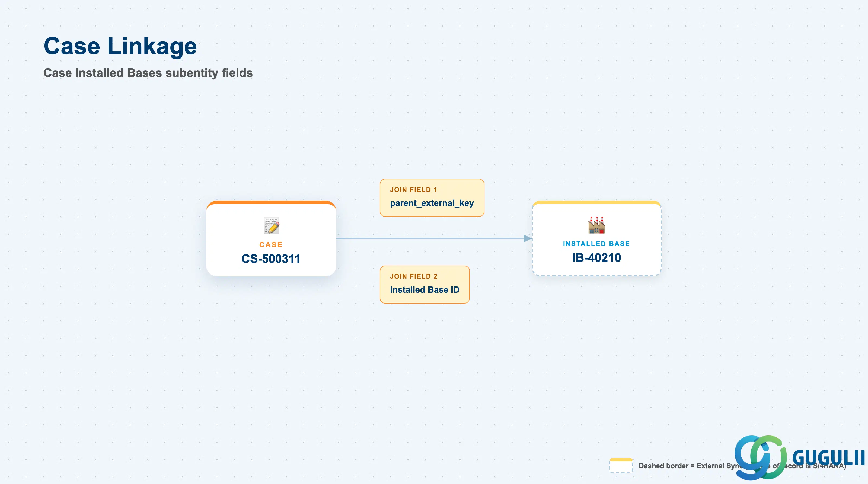Select the IB-40210 installed base number
Image resolution: width=868 pixels, height=484 pixels.
coord(596,257)
